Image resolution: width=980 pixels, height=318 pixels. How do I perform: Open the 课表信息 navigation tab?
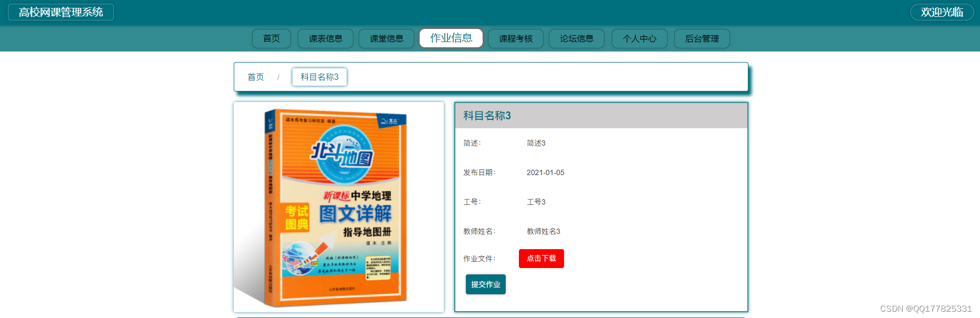(326, 38)
